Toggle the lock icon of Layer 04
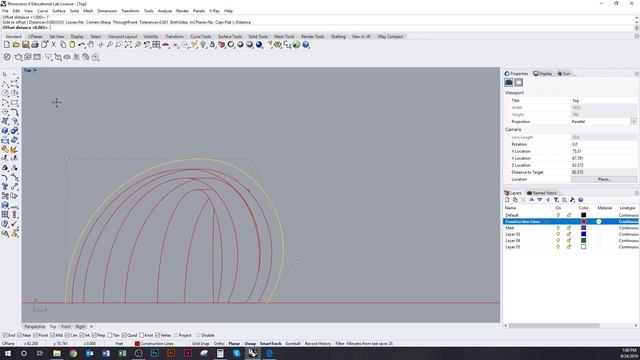This screenshot has height=360, width=640. [x=569, y=241]
